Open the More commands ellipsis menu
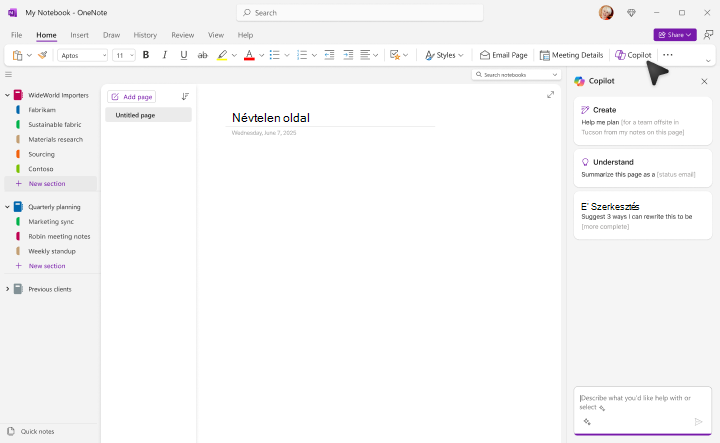 pyautogui.click(x=668, y=55)
